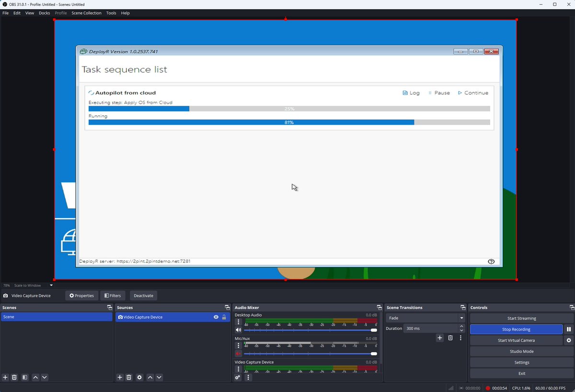575x392 pixels.
Task: Add a new scene with the plus icon
Action: [x=5, y=377]
